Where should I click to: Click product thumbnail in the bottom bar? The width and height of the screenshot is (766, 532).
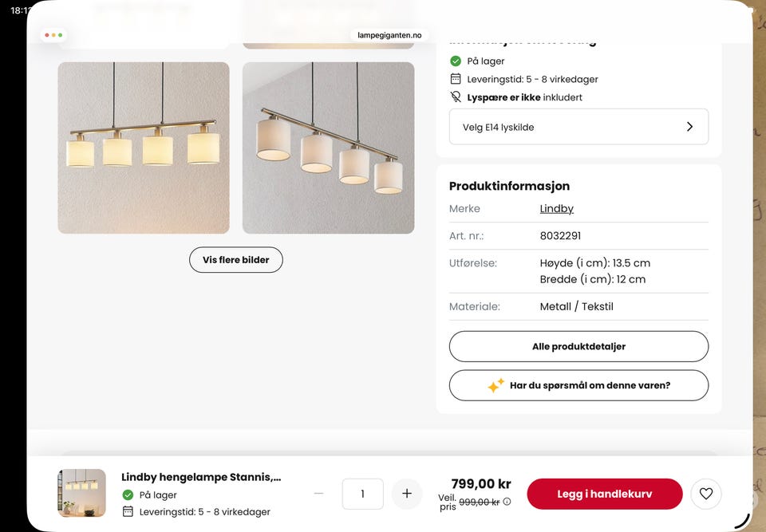tap(82, 493)
